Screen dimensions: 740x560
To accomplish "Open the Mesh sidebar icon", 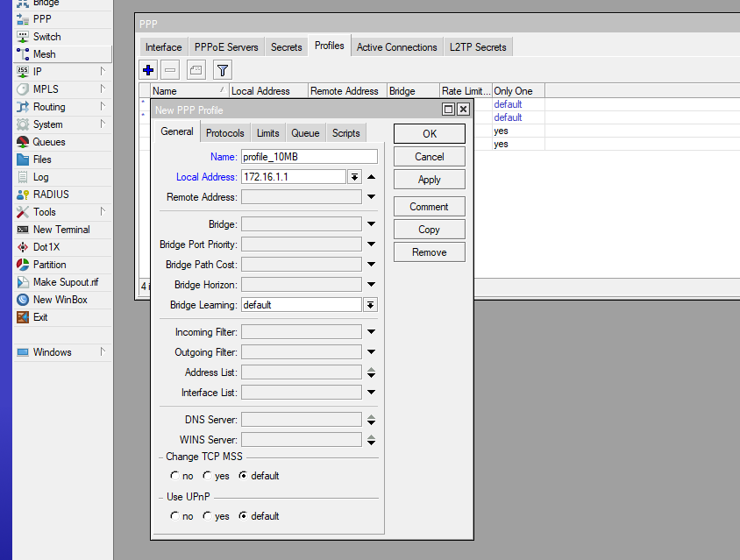I will (x=23, y=54).
